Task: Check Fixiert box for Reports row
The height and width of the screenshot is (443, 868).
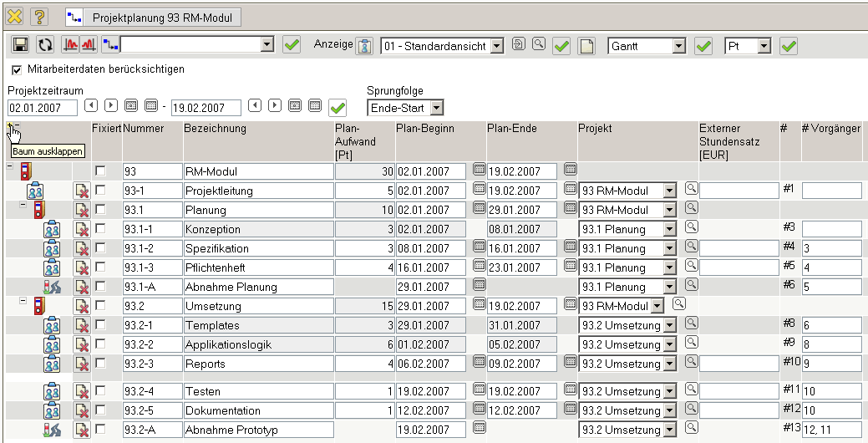Action: 101,364
